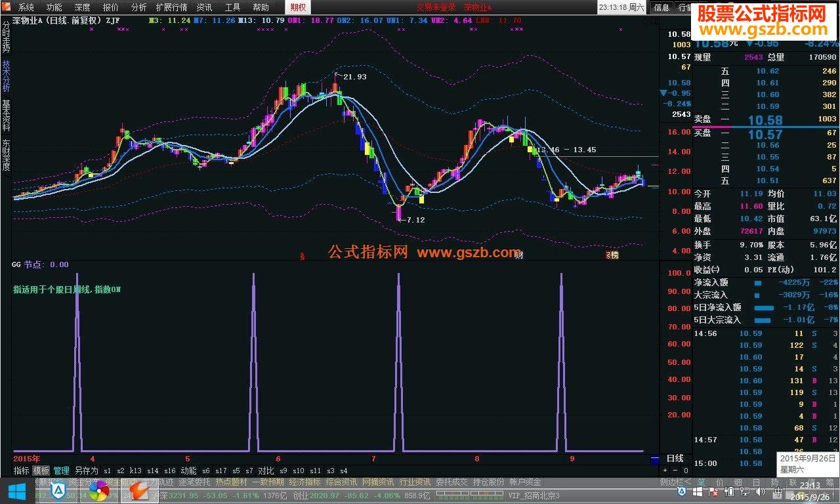Select the 动能 template

click(188, 471)
